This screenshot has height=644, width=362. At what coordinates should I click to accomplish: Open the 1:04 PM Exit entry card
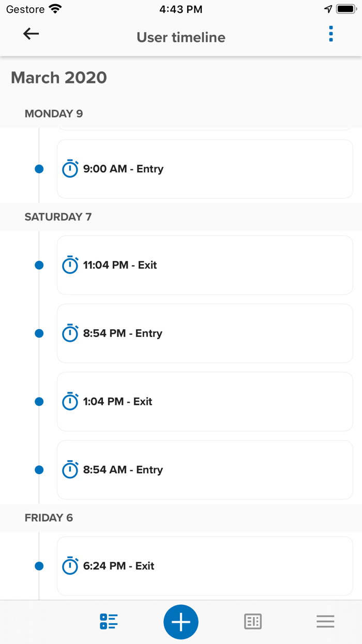point(205,401)
